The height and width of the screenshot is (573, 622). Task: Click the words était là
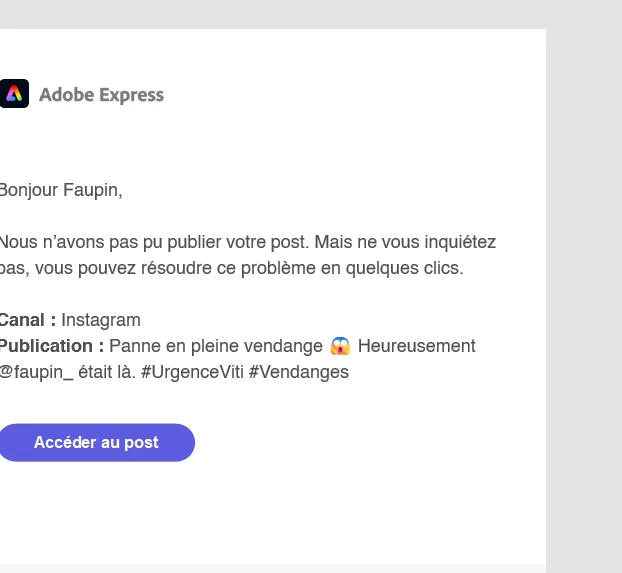click(x=107, y=372)
